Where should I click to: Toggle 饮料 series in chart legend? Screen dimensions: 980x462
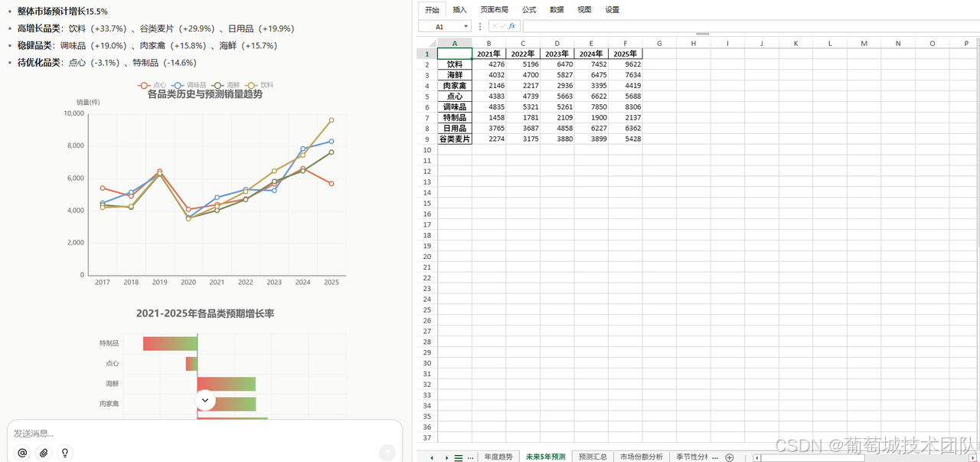(260, 85)
